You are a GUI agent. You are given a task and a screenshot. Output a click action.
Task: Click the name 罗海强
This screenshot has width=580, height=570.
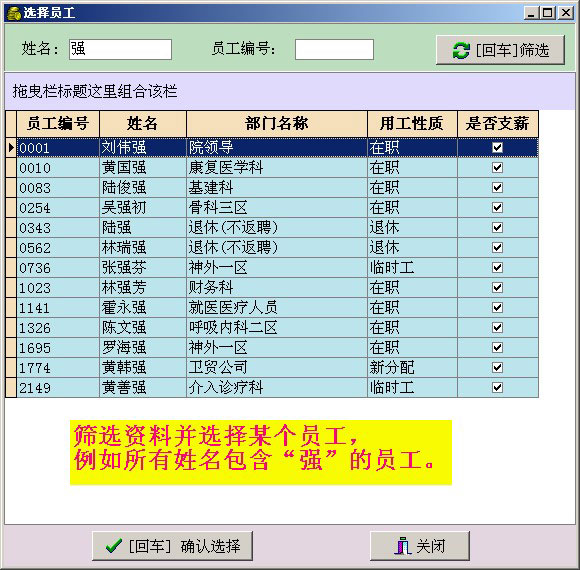[x=124, y=347]
